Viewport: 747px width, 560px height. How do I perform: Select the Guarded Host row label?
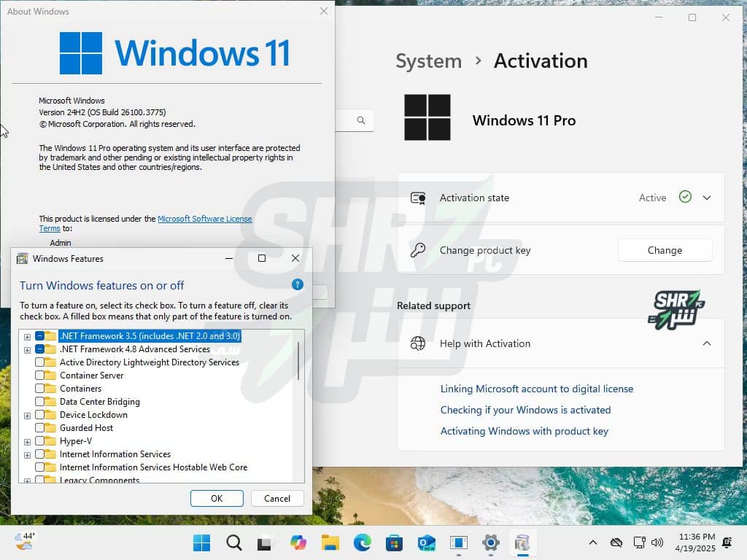(86, 427)
